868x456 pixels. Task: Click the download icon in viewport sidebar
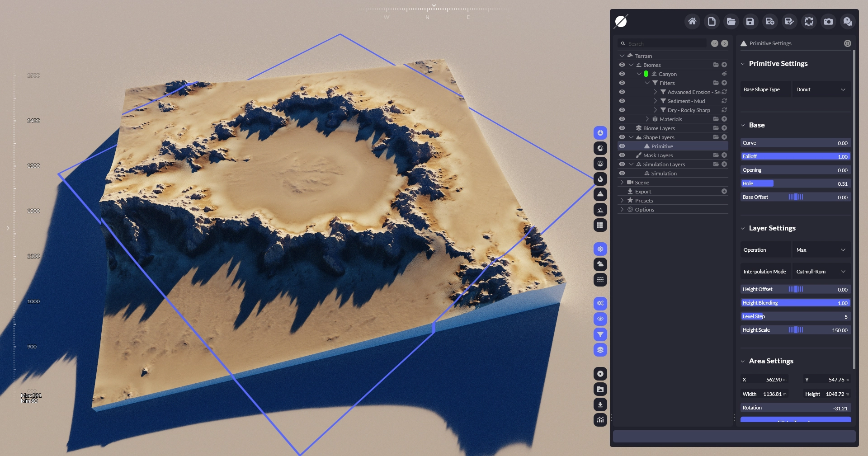point(600,404)
